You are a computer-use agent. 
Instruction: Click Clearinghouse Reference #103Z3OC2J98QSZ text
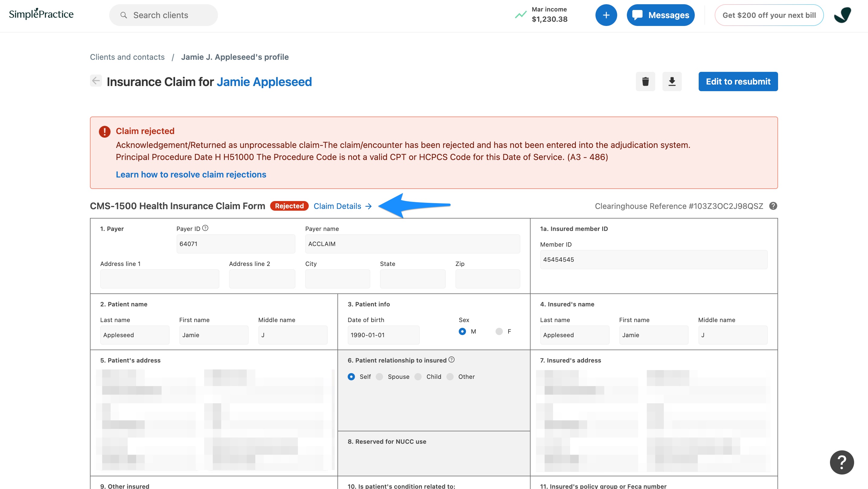click(679, 206)
